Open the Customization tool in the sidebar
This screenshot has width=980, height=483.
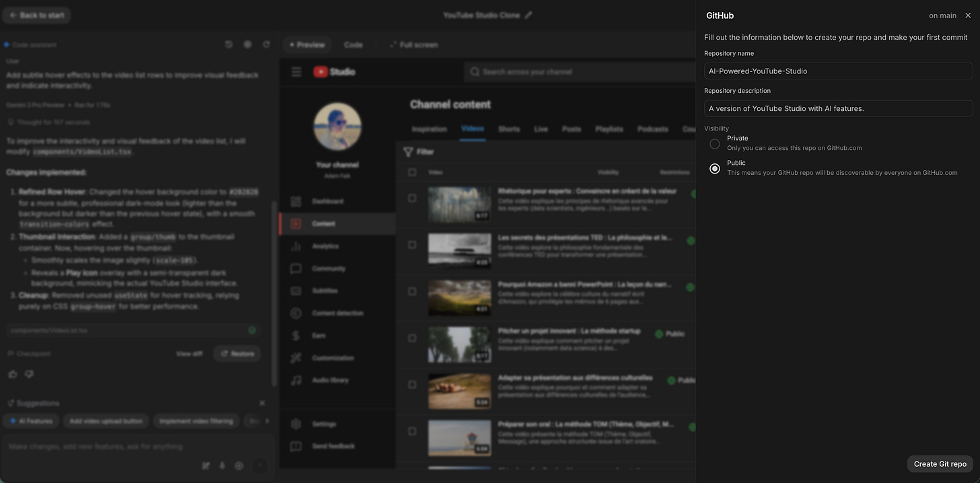point(296,357)
